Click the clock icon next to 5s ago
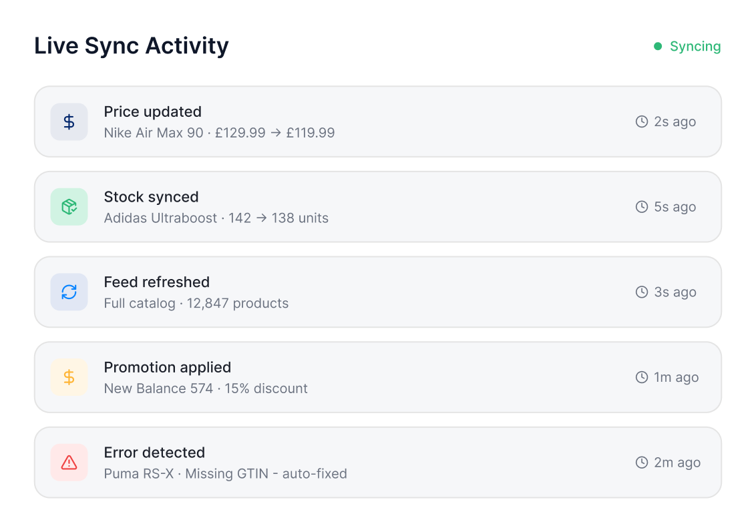The width and height of the screenshot is (756, 532). pyautogui.click(x=642, y=207)
